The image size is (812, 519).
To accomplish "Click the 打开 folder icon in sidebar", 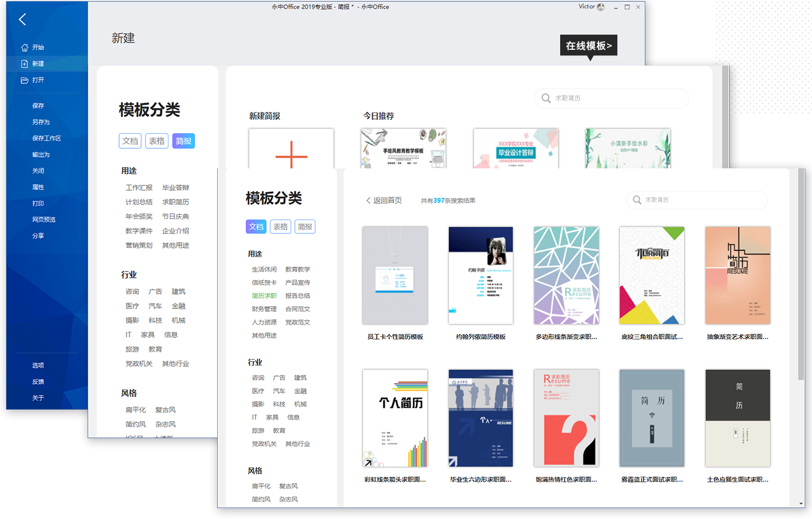I will point(24,80).
